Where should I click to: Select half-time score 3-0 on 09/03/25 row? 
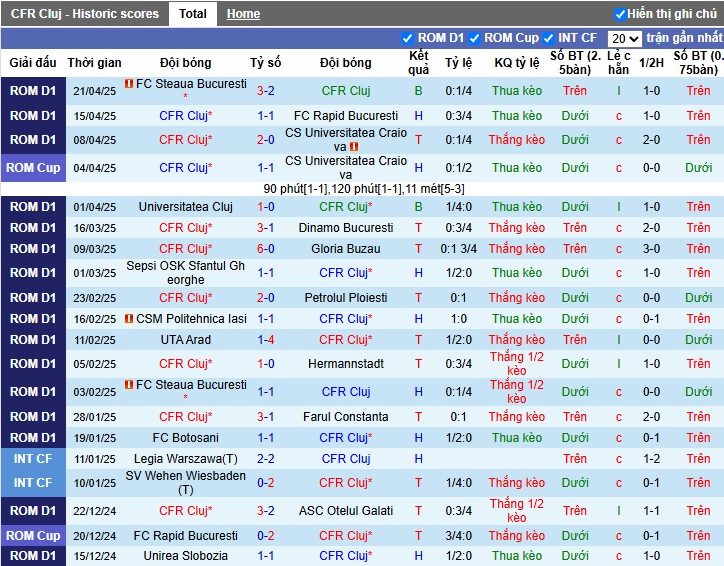(651, 249)
